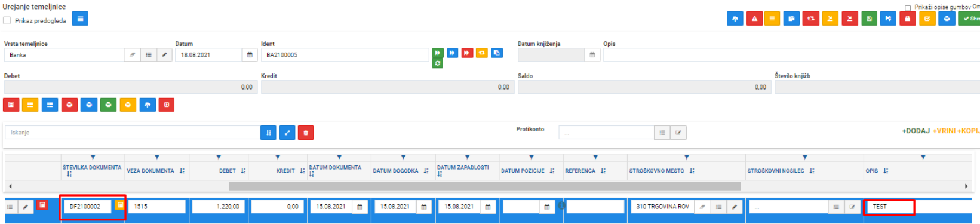980x224 pixels.
Task: Open the blue menu button beside Prikaz predogleda
Action: click(x=80, y=19)
